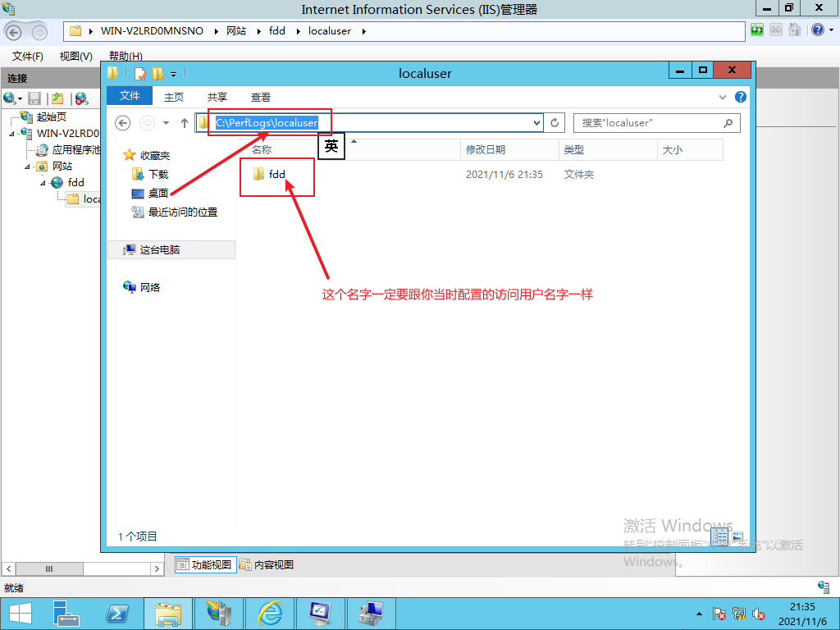Screen dimensions: 840x630
Task: Switch to large icons view in Explorer status bar
Action: tap(737, 536)
